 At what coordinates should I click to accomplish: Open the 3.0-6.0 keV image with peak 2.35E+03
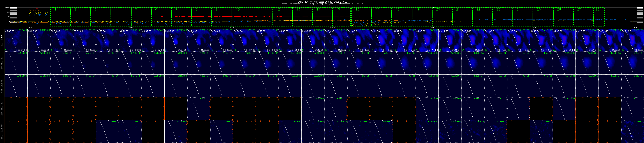tap(199, 40)
